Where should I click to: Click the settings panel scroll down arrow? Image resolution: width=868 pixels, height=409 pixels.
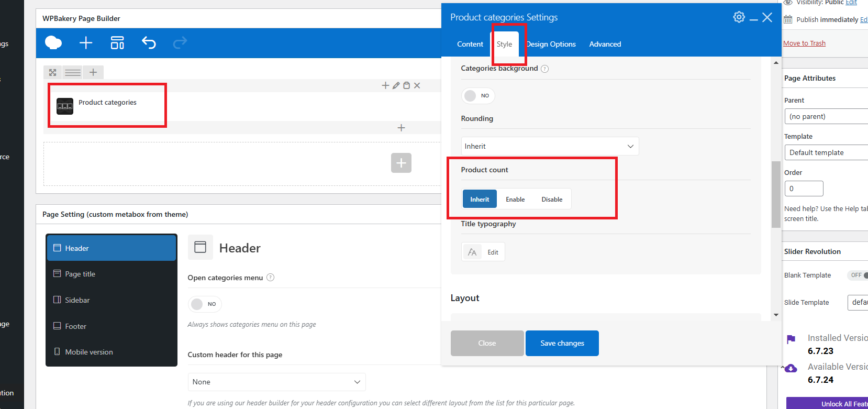coord(776,315)
